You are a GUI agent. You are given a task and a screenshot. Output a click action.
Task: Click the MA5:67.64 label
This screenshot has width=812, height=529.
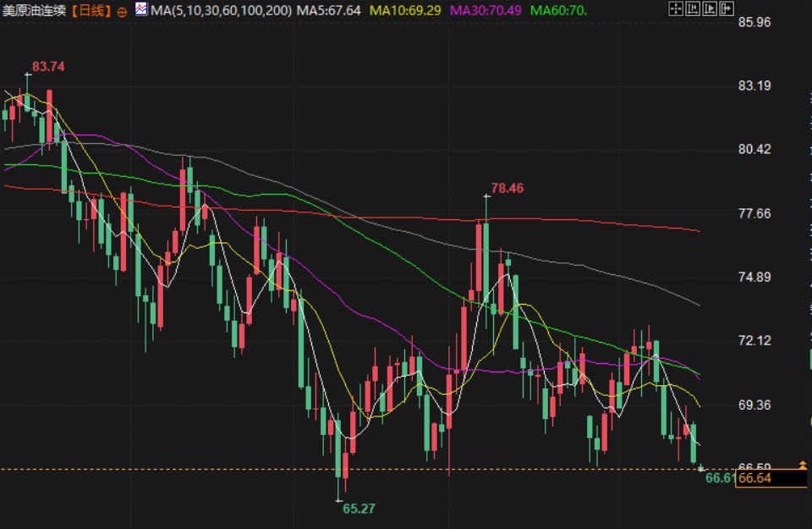[x=328, y=10]
